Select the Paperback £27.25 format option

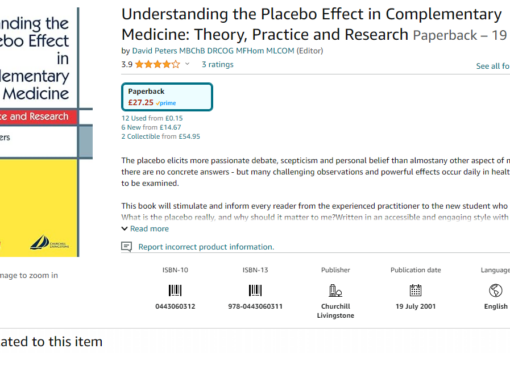coord(167,97)
